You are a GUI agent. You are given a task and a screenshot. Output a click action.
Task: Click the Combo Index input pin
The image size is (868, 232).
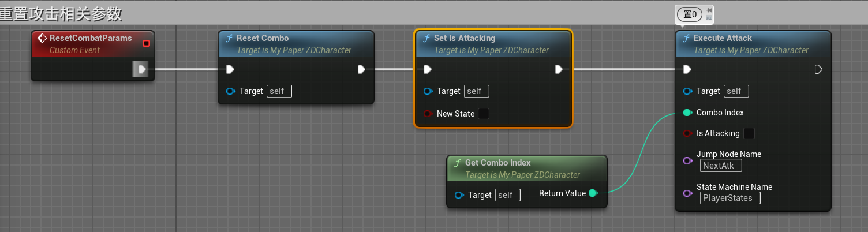click(688, 113)
